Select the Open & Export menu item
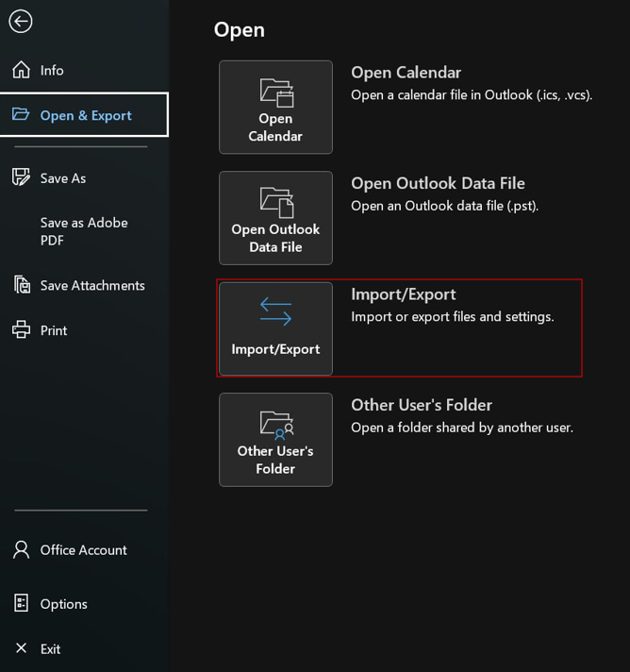The width and height of the screenshot is (630, 672). [85, 115]
